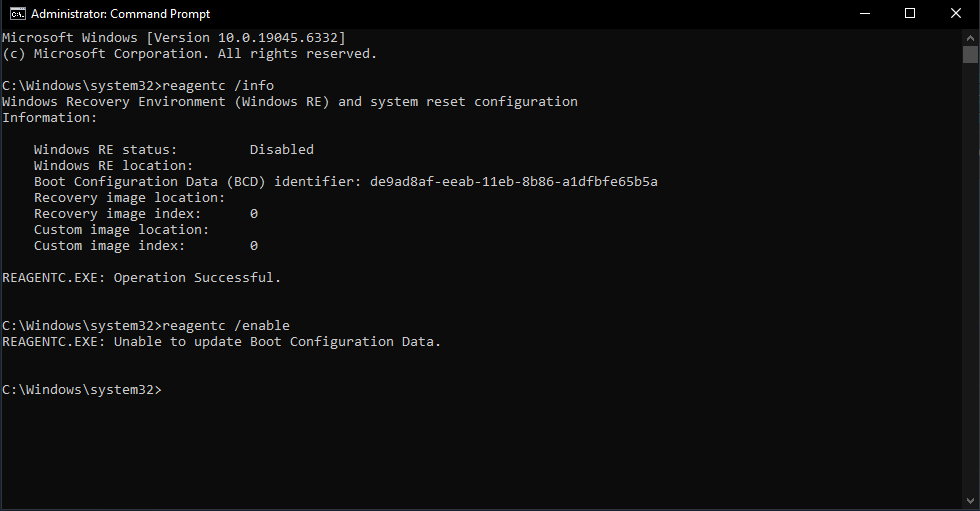Click the 'Recovery image location:' line
This screenshot has width=980, height=511.
[x=129, y=198]
